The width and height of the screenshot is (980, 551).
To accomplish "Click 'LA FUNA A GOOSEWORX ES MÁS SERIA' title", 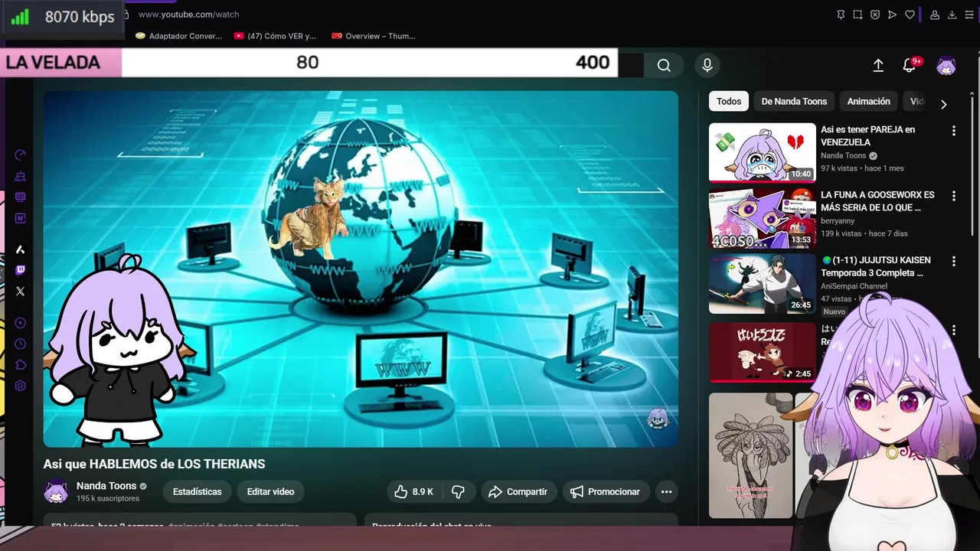I will tap(877, 201).
